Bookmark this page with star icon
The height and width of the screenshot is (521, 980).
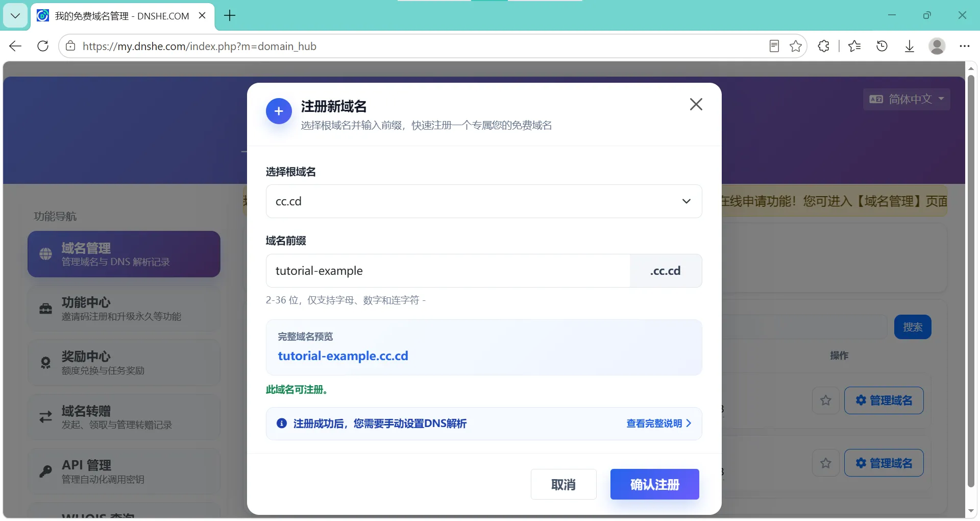pyautogui.click(x=796, y=46)
